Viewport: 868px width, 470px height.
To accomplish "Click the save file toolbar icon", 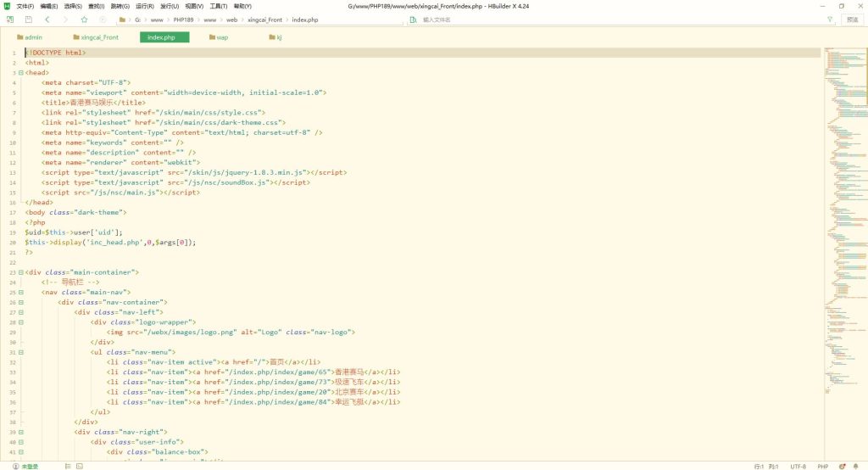I will click(28, 20).
